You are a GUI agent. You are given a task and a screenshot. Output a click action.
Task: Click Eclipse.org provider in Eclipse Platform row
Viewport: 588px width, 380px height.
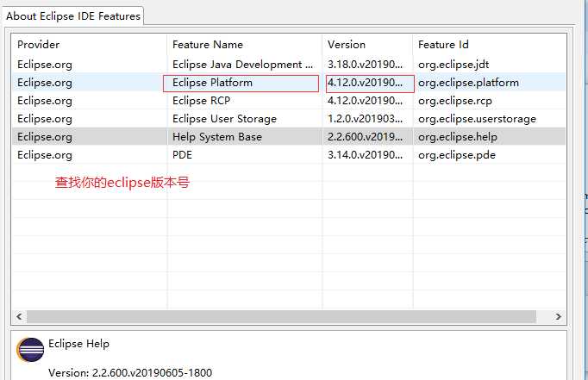[x=45, y=83]
